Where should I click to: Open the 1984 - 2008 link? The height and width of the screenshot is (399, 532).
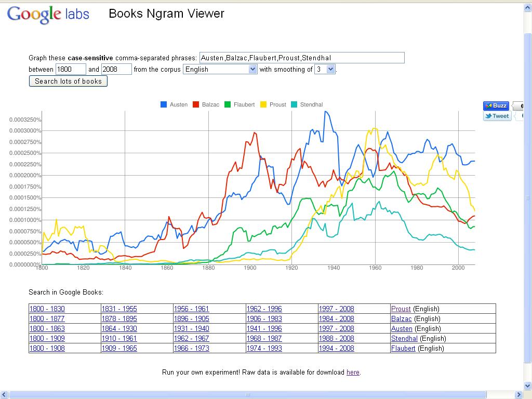(x=337, y=318)
